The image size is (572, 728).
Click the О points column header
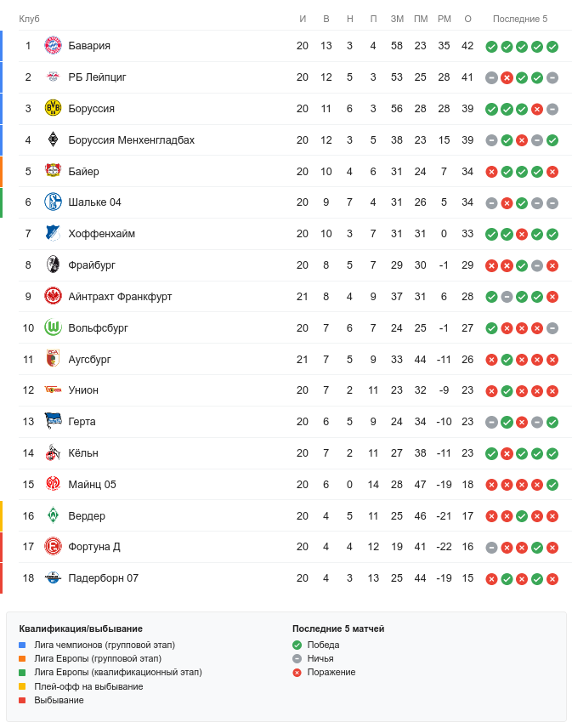tap(467, 19)
